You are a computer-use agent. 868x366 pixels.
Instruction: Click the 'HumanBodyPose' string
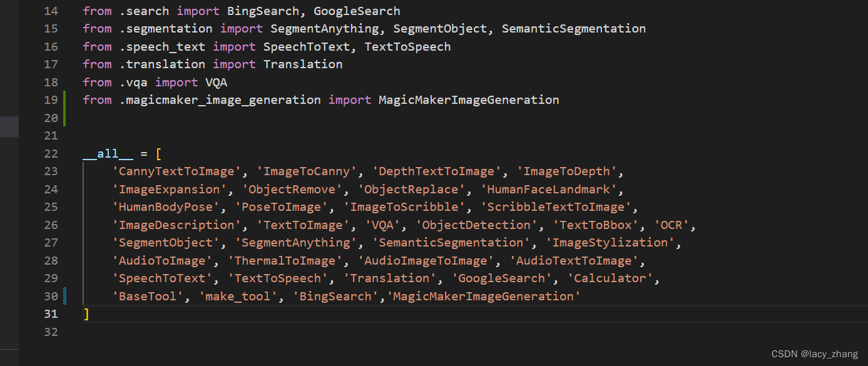(x=166, y=207)
